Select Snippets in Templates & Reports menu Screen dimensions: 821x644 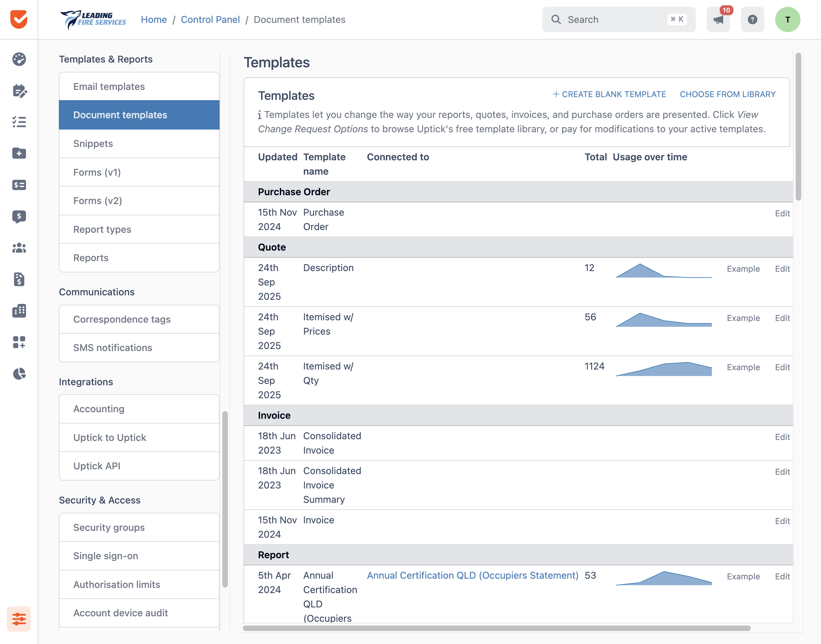(x=139, y=144)
